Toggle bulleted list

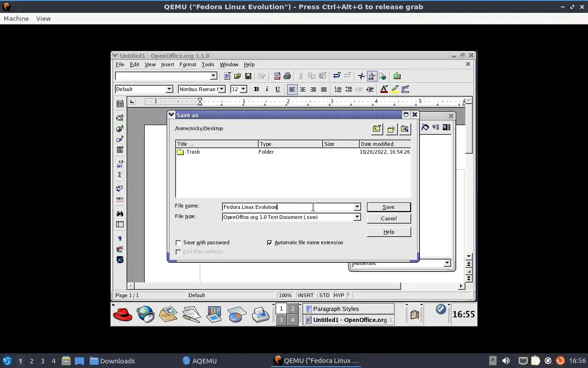(x=348, y=89)
